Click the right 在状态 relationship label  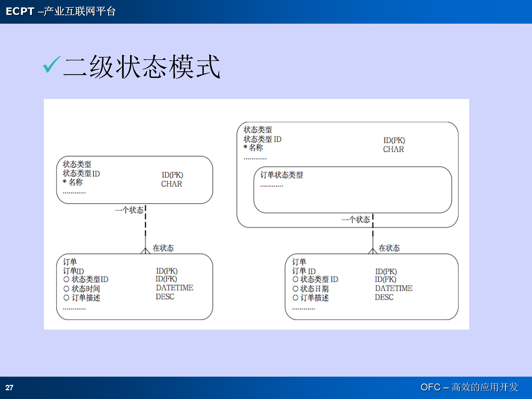click(x=389, y=248)
